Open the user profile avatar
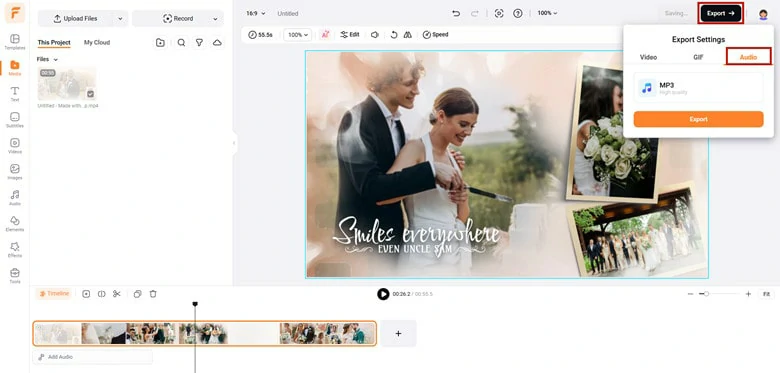780x373 pixels. point(763,14)
